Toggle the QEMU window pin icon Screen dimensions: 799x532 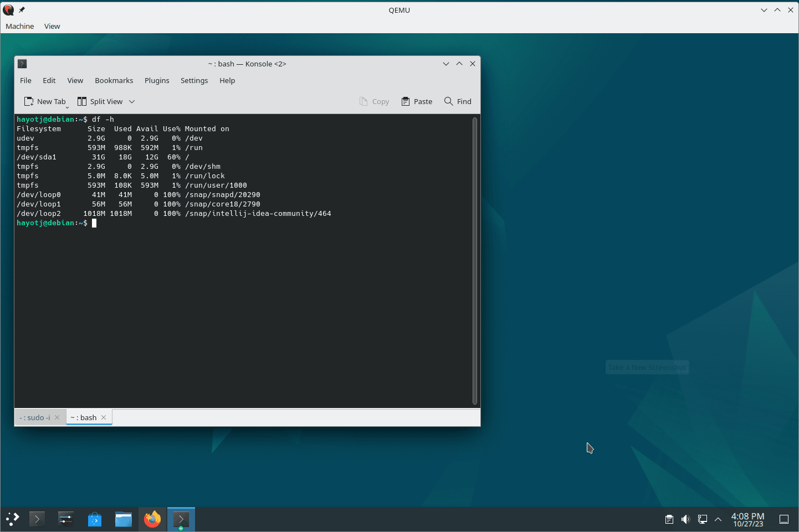coord(22,10)
